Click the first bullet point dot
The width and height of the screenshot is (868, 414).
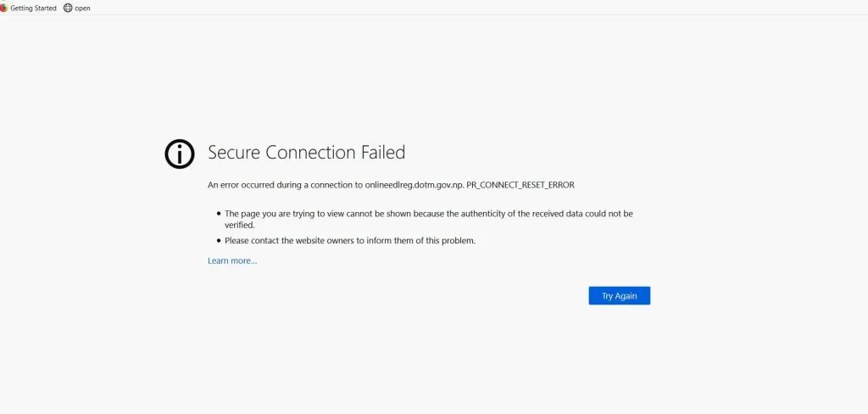219,214
